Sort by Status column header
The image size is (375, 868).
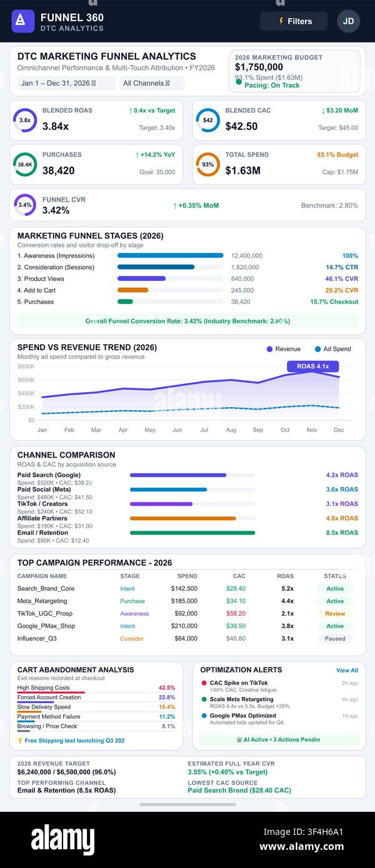pyautogui.click(x=335, y=576)
